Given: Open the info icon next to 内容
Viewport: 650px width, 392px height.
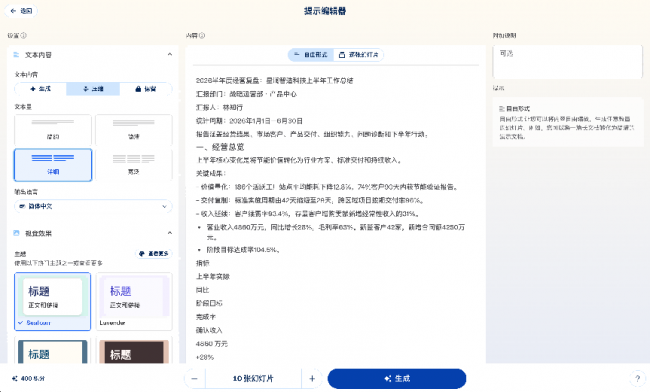Looking at the screenshot, I should point(202,36).
